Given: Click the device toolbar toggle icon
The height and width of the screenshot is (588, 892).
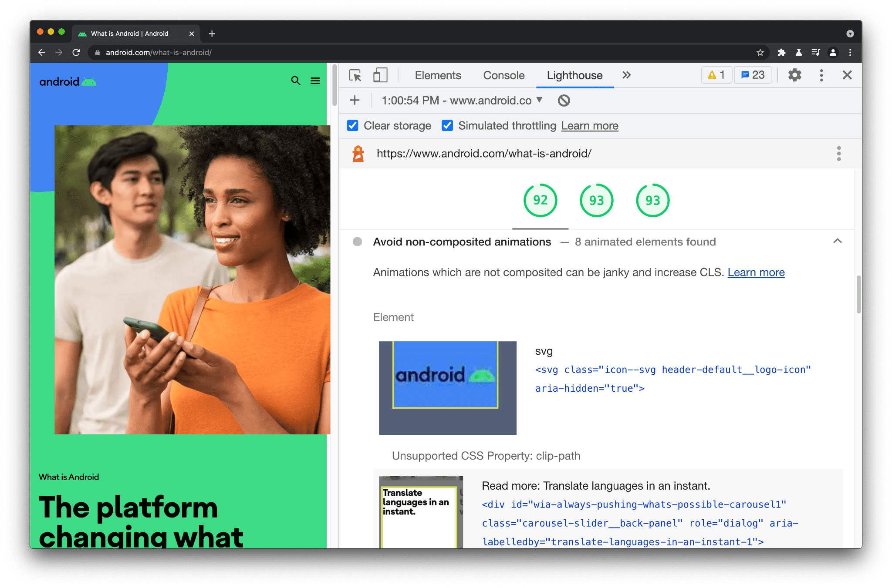Looking at the screenshot, I should (x=379, y=75).
